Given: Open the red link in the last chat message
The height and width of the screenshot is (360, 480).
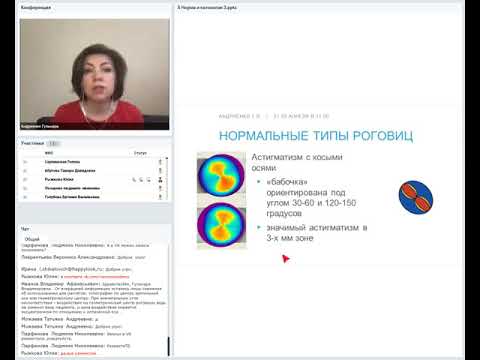Looking at the screenshot, I should pyautogui.click(x=78, y=353).
